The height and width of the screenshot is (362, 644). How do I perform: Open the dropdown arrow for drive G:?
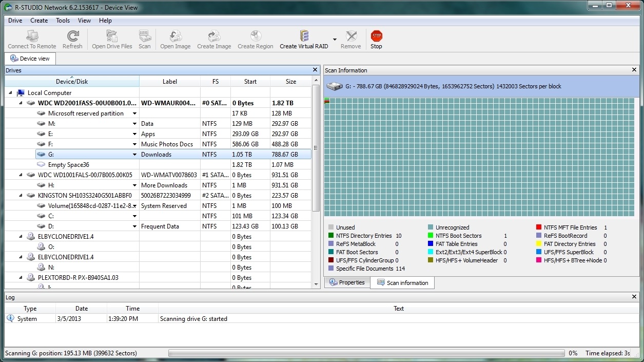[x=134, y=155]
